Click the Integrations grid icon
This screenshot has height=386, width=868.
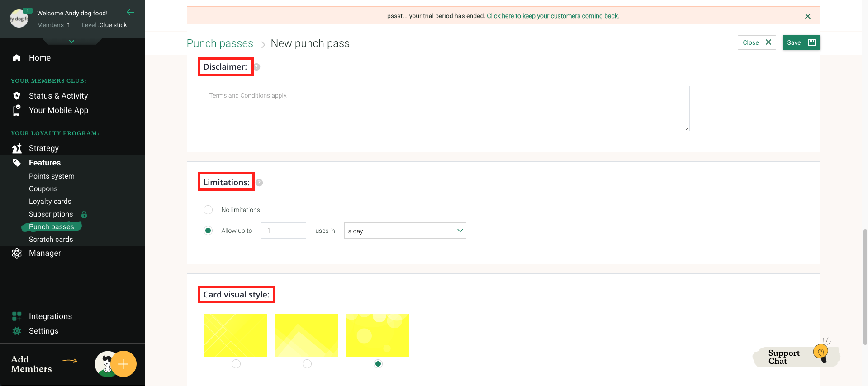point(17,316)
